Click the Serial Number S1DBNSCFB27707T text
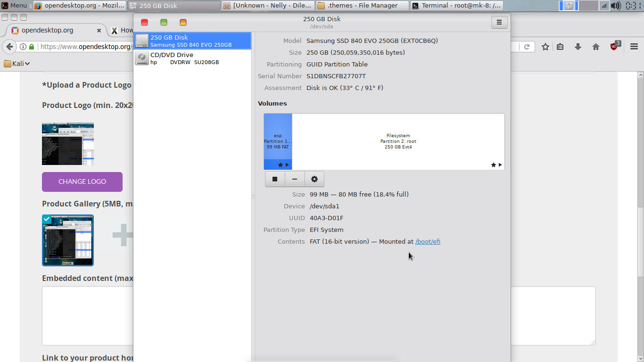This screenshot has width=644, height=362. coord(336,76)
